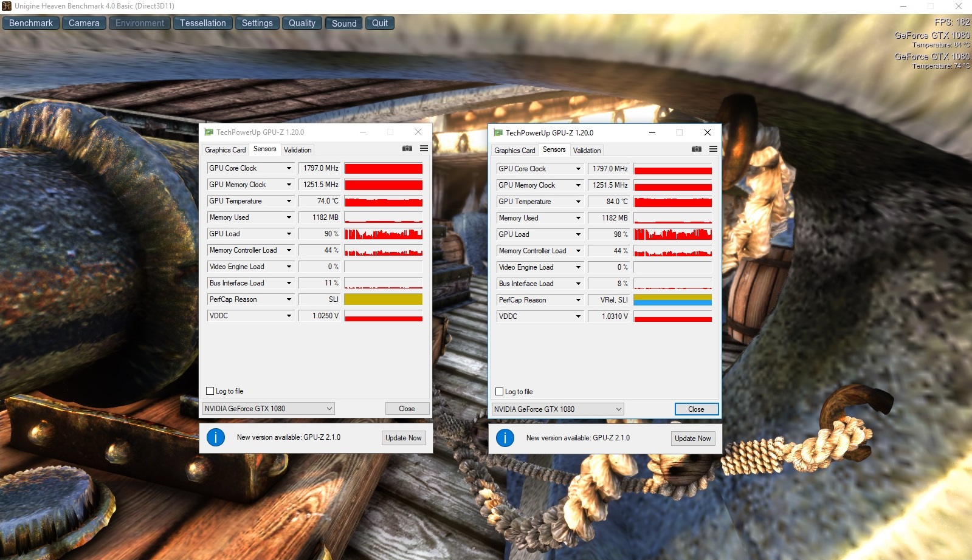
Task: Toggle Tessellation in Heaven toolbar
Action: click(x=203, y=23)
